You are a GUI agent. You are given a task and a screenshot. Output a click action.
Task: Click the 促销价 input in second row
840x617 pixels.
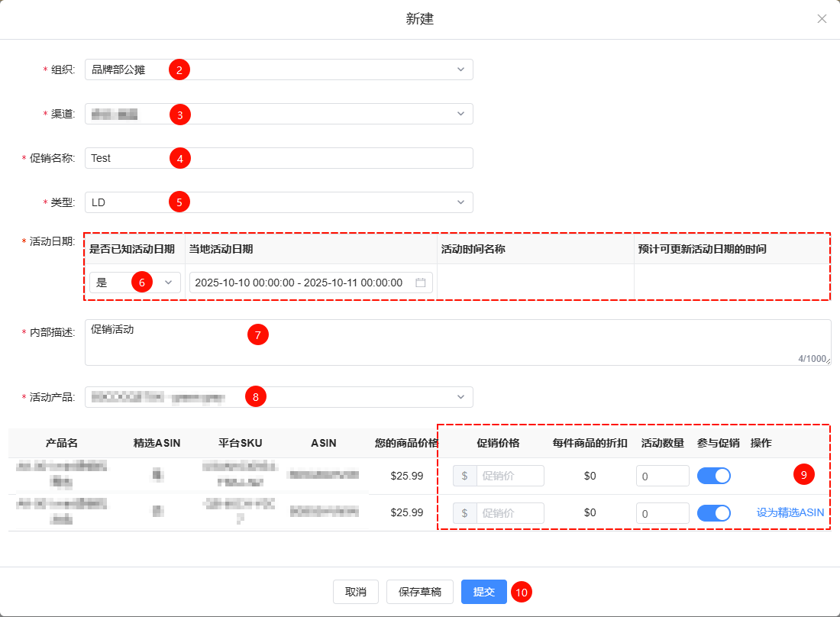[509, 513]
